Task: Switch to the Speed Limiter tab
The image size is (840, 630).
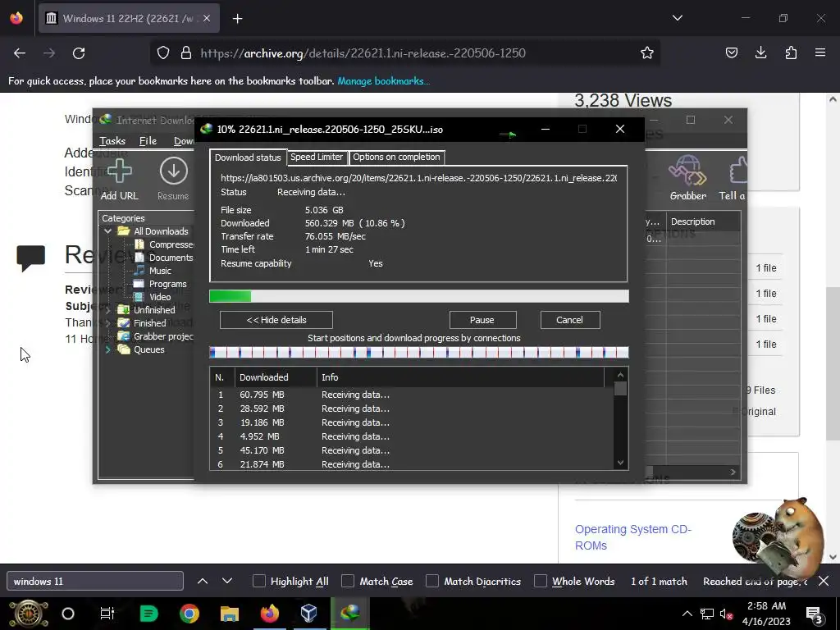Action: (x=317, y=157)
